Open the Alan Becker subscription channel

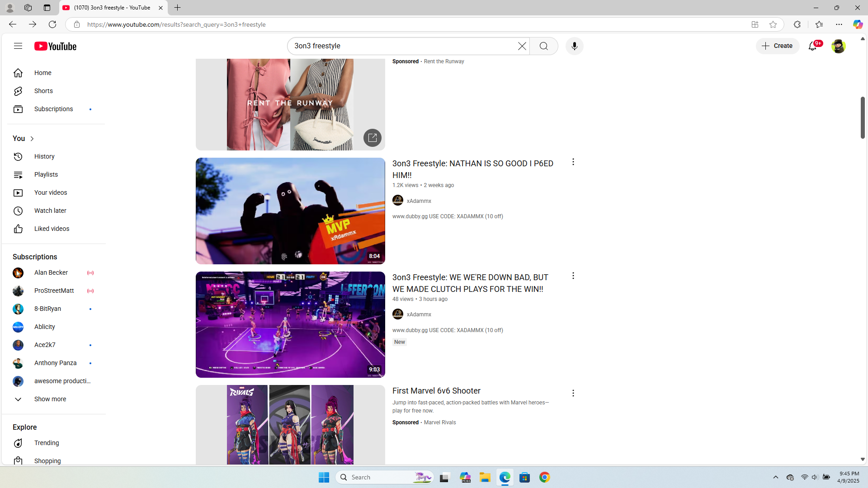point(52,272)
